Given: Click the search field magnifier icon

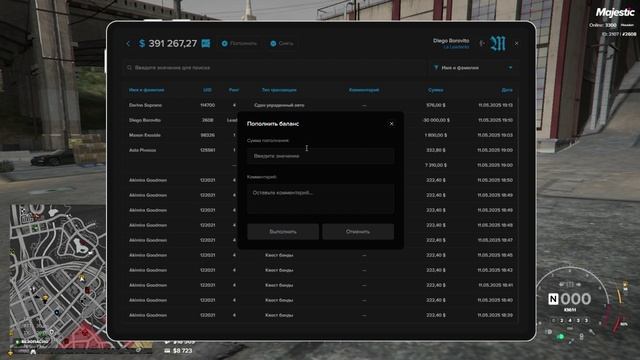Looking at the screenshot, I should tap(129, 68).
